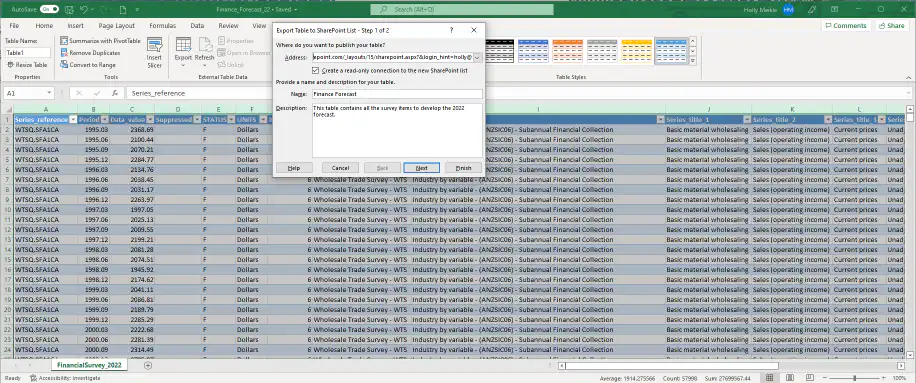Click the pen Coming Soon icon
The width and height of the screenshot is (916, 383).
[x=811, y=9]
